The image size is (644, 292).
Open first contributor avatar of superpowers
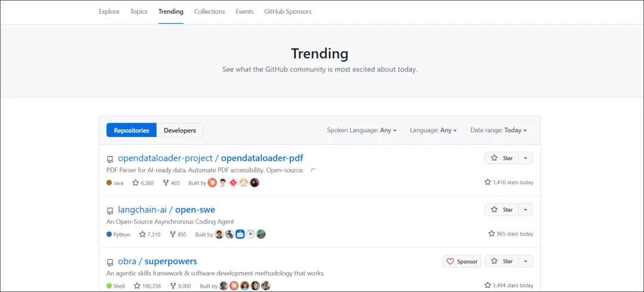click(x=224, y=285)
